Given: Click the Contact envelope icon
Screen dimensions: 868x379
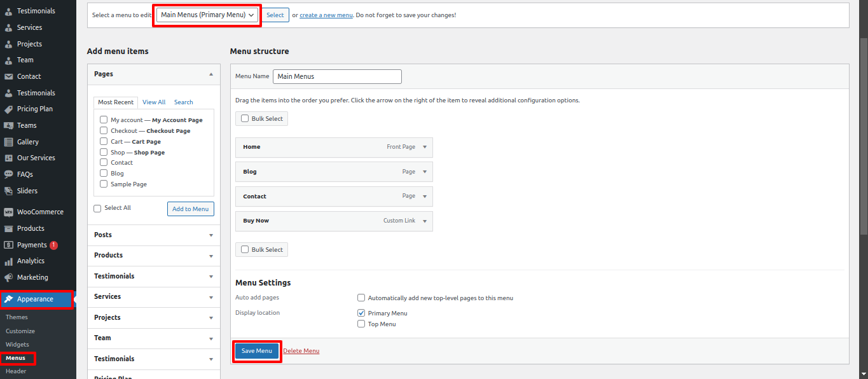Looking at the screenshot, I should point(9,76).
